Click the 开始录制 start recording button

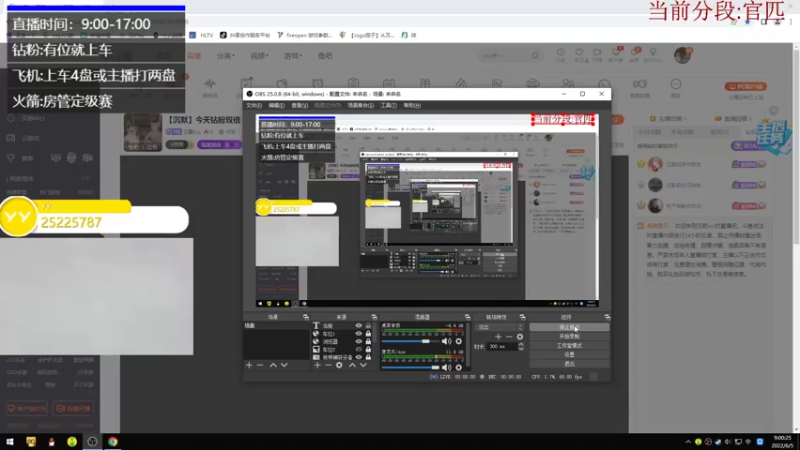pos(569,336)
